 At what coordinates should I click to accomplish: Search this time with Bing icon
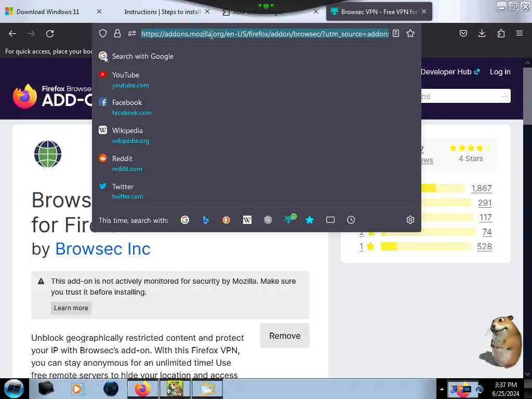click(206, 220)
